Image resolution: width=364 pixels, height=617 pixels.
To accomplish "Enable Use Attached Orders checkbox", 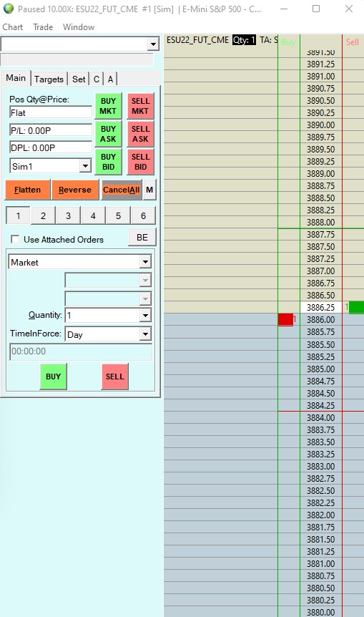I will click(x=15, y=239).
